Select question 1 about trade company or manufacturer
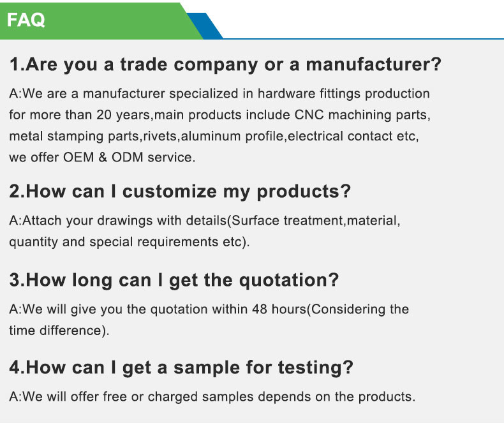 tap(225, 64)
